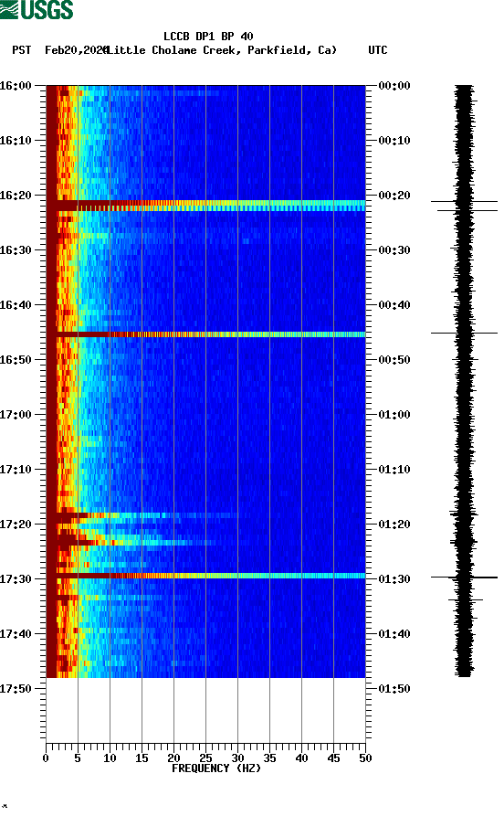Click the 17:10 PST time label
The image size is (504, 816).
click(16, 470)
